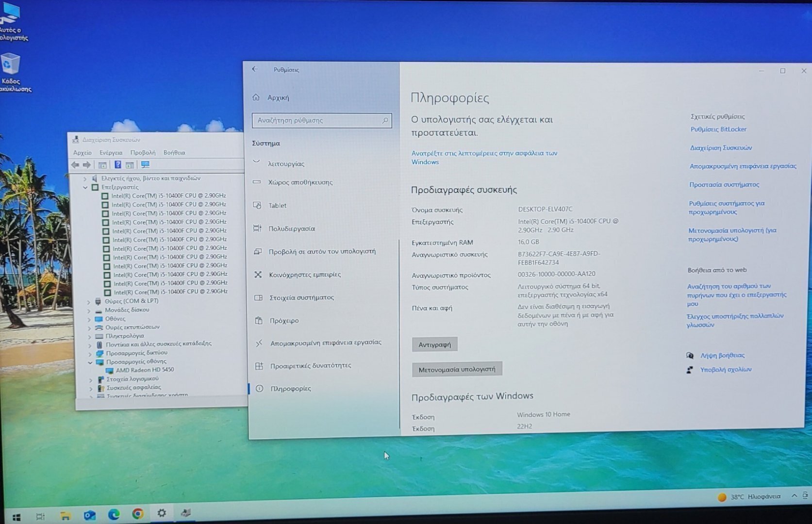
Task: Expand Ουρές εκτυπώσεων node
Action: 89,328
